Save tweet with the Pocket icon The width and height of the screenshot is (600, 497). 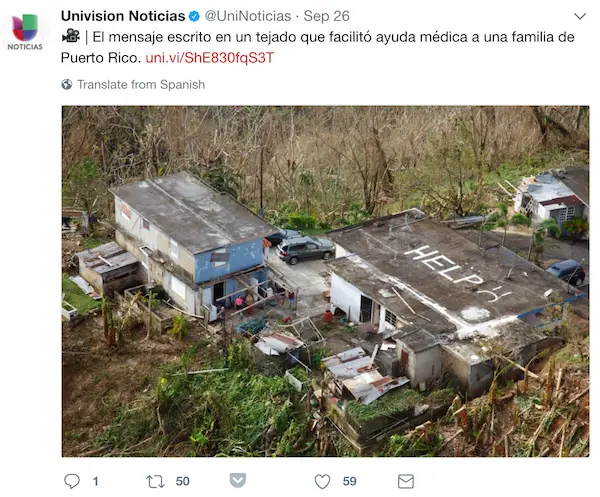click(238, 480)
